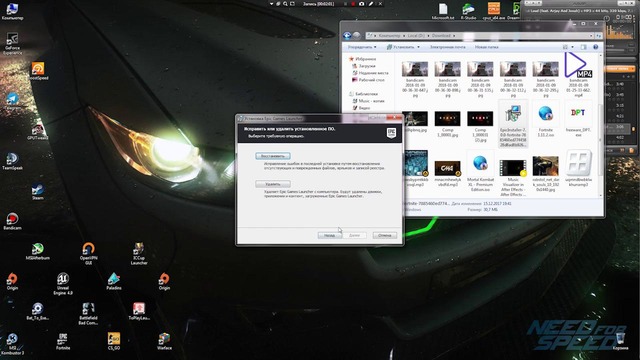The image size is (640, 360).
Task: Open the Установить dropdown in Explorer toolbar
Action: point(403,47)
